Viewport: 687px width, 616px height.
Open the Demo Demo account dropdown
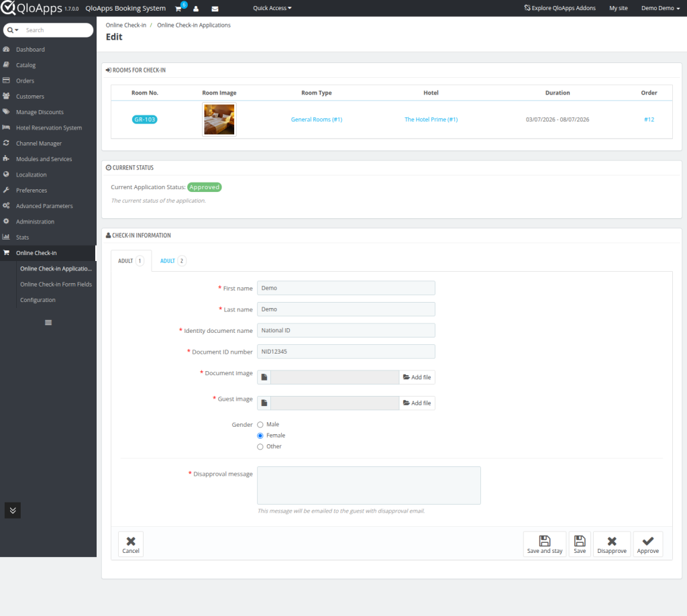(x=660, y=8)
